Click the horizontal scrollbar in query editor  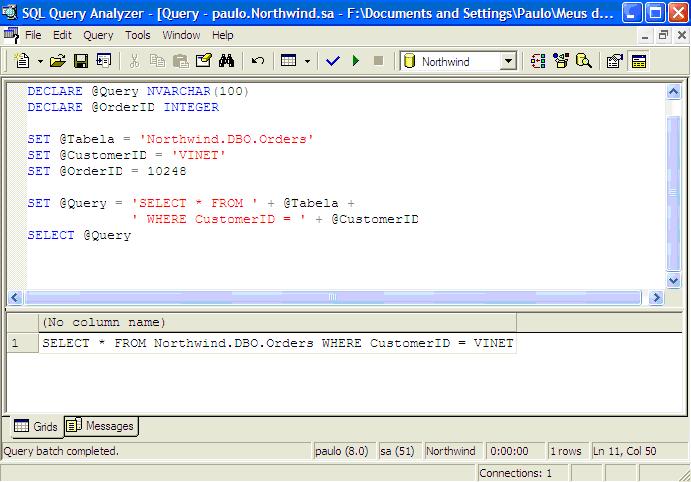point(330,297)
